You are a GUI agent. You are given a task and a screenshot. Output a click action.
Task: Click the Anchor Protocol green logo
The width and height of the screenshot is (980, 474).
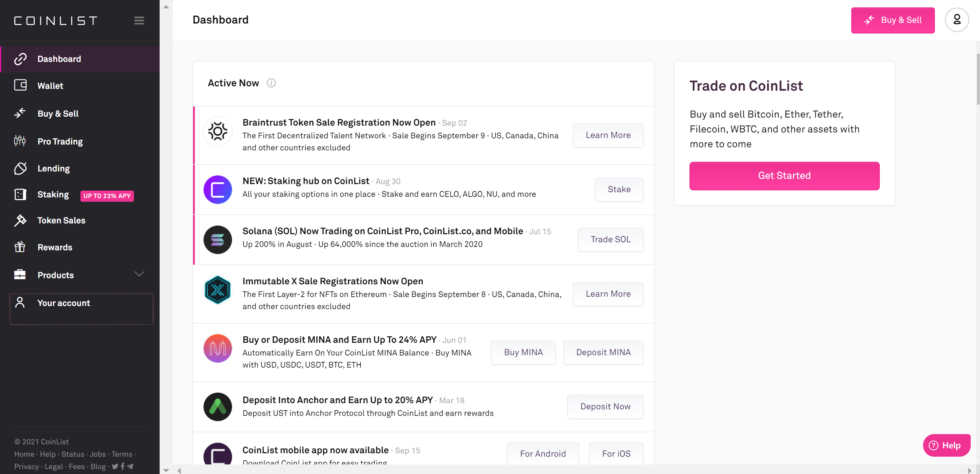click(x=217, y=407)
